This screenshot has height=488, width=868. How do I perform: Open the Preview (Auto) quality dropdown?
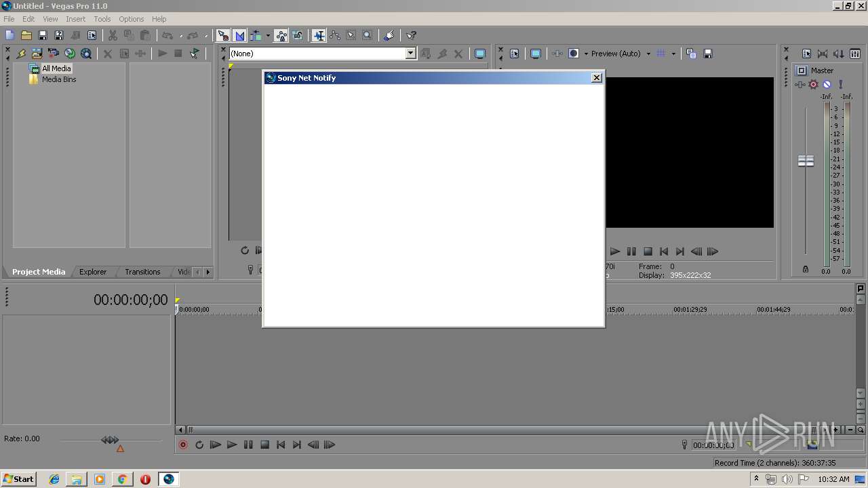(x=649, y=54)
